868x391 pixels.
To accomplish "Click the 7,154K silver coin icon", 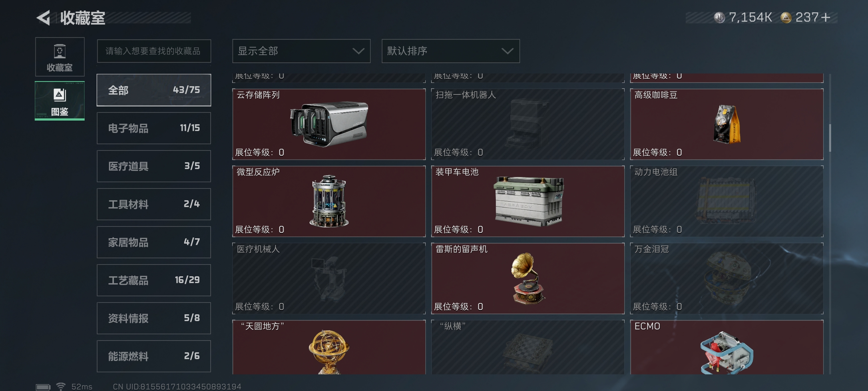I will tap(719, 17).
